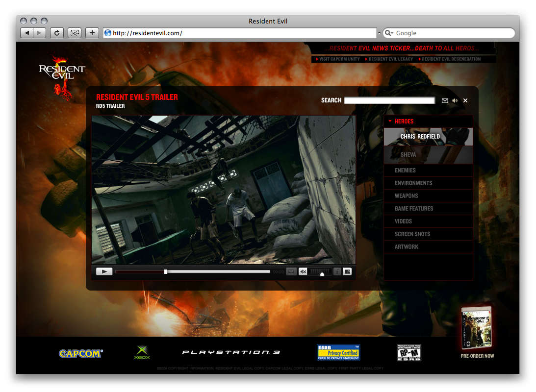This screenshot has height=392, width=536.
Task: Click the envelope icon beside the search box
Action: coord(445,100)
